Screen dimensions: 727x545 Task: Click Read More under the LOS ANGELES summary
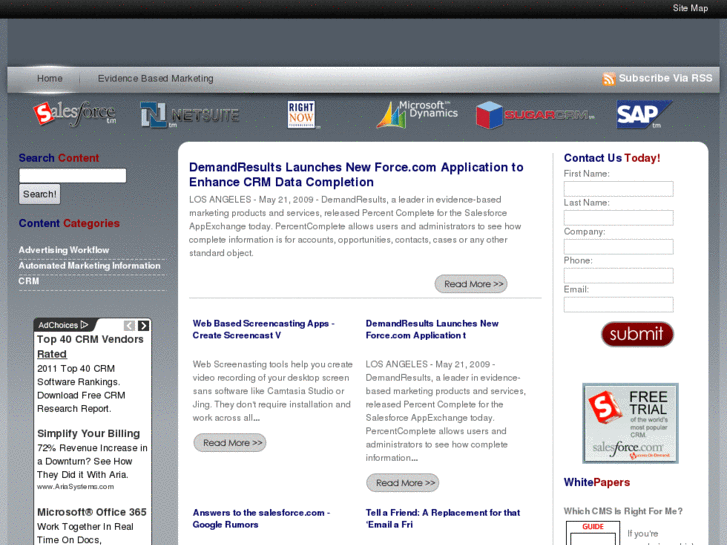pos(402,483)
